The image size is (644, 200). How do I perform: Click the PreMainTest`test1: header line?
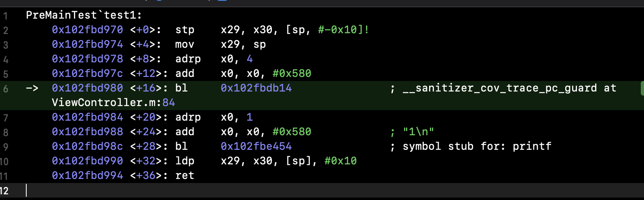pos(84,15)
